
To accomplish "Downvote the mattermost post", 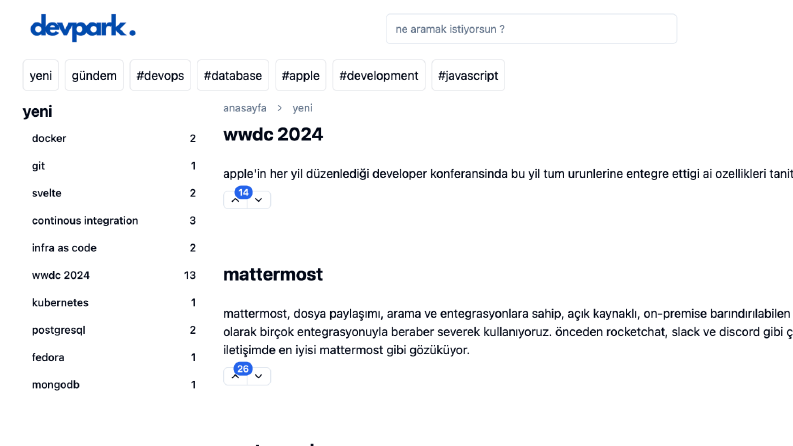I will [258, 376].
